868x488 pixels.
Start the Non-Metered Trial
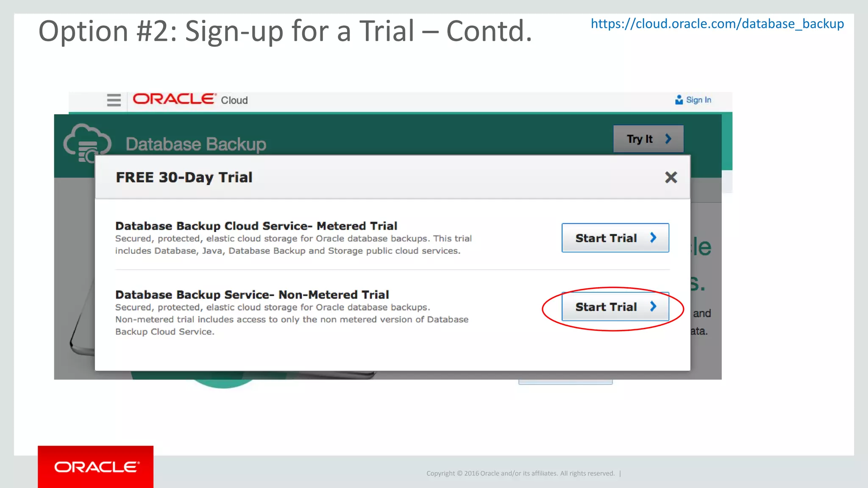615,306
